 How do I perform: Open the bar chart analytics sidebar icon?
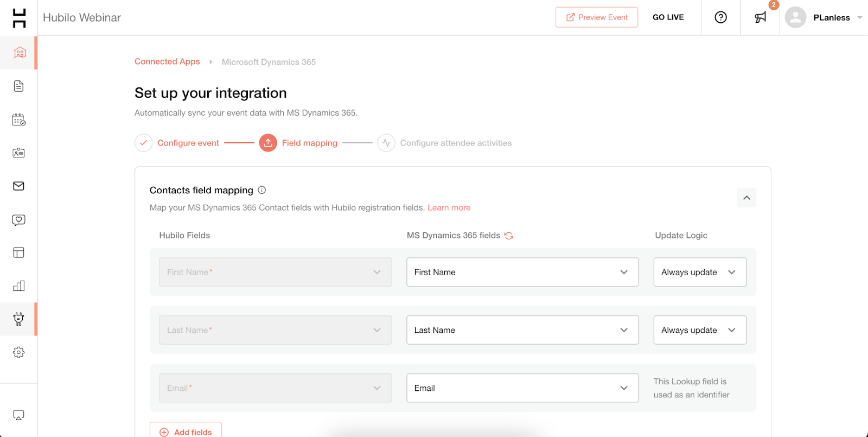point(19,286)
